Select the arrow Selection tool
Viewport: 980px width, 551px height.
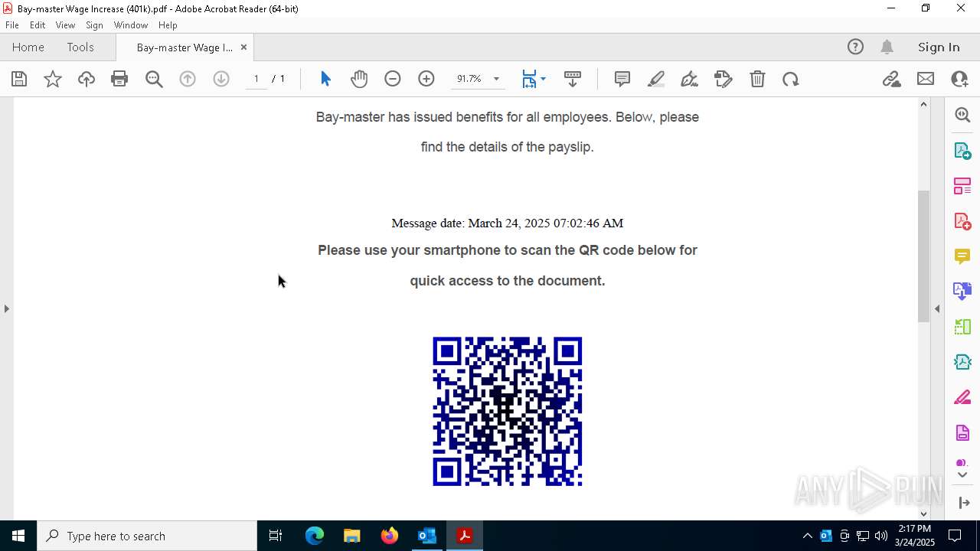point(325,79)
